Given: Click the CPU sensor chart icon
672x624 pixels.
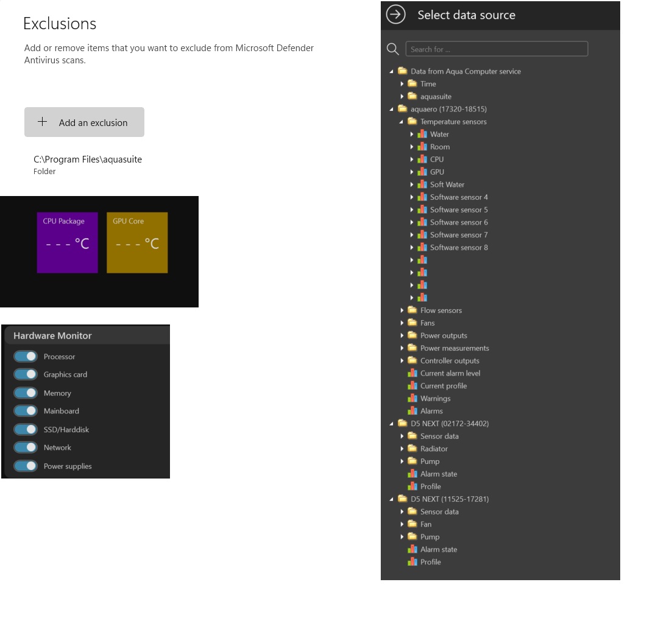Looking at the screenshot, I should 422,159.
